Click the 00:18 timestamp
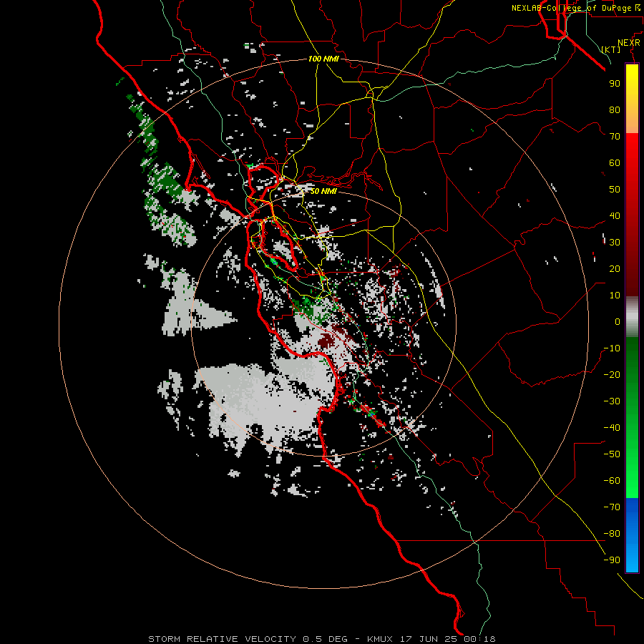The image size is (644, 644). [479, 639]
